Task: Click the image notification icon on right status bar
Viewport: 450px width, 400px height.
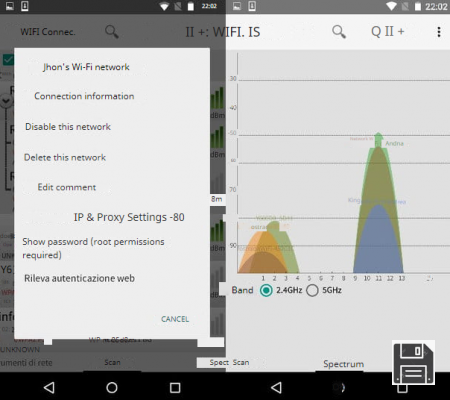Action: [x=237, y=6]
